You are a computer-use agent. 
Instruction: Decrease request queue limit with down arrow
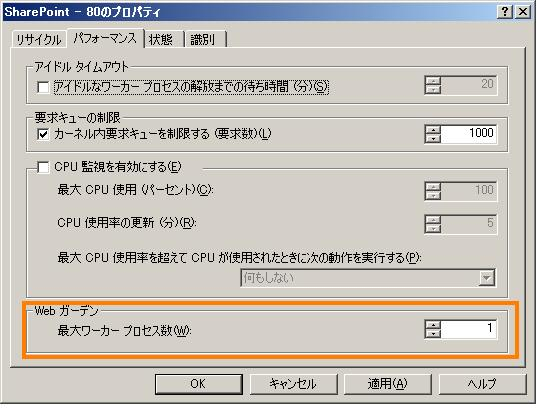click(433, 138)
